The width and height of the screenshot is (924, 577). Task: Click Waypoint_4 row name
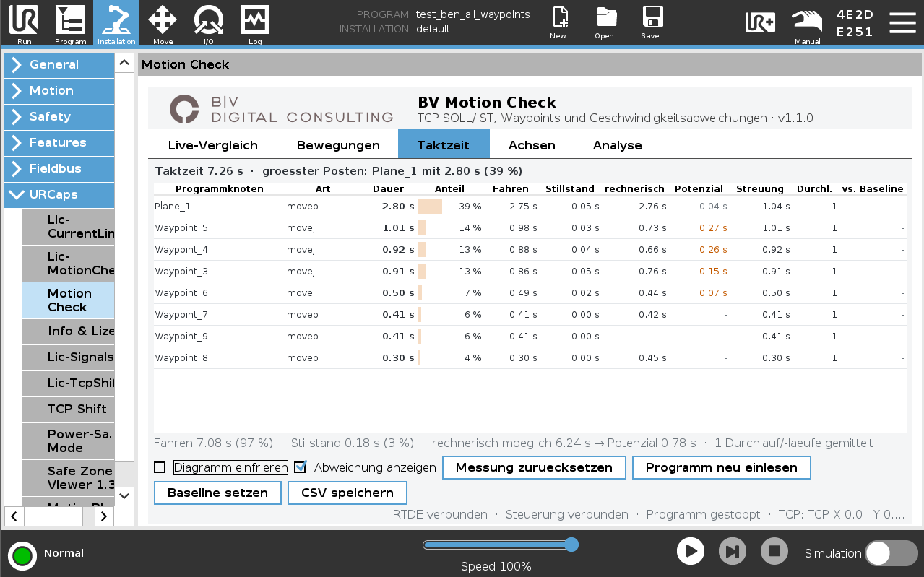point(181,250)
